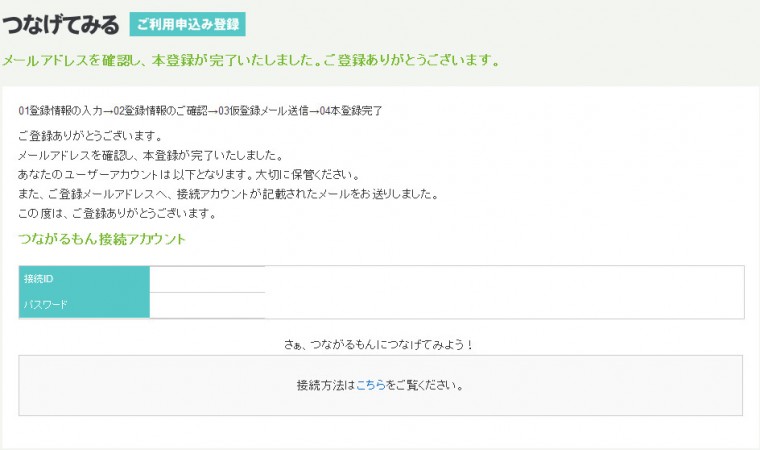Click the パスワード value field
The image size is (760, 450).
207,304
